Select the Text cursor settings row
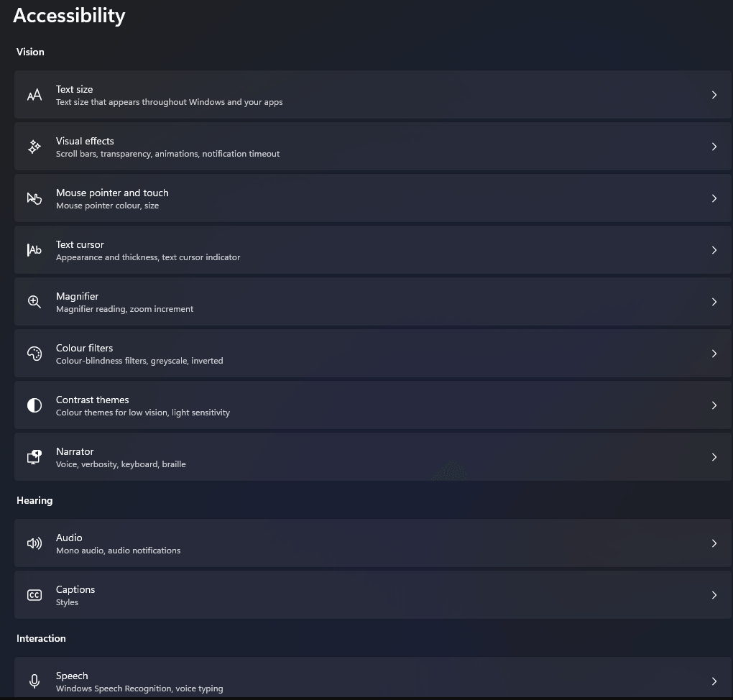 [x=372, y=250]
